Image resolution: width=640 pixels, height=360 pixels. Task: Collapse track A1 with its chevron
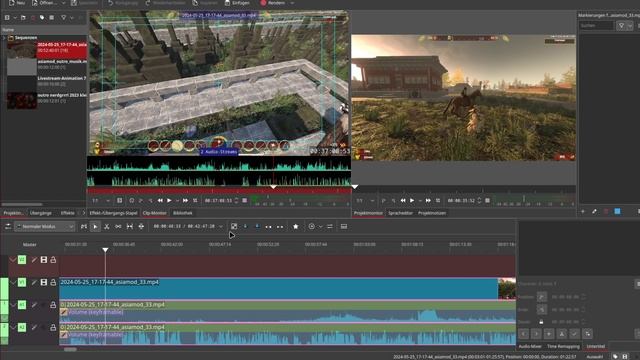13,305
